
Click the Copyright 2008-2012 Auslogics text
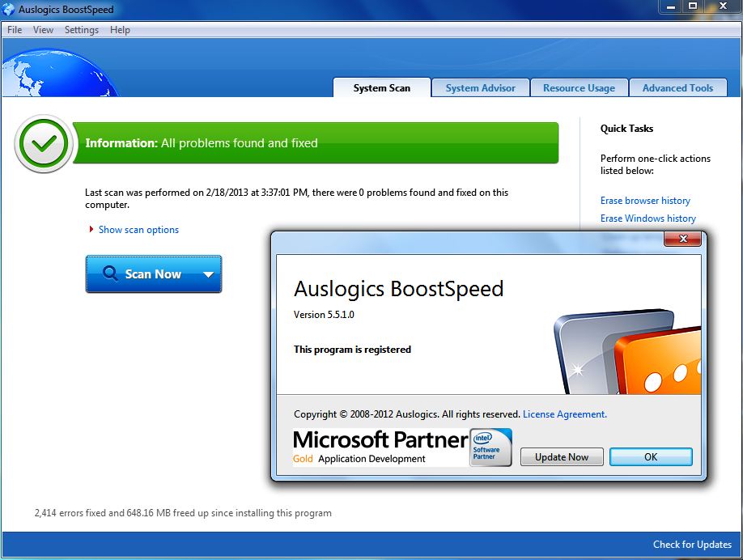click(407, 414)
